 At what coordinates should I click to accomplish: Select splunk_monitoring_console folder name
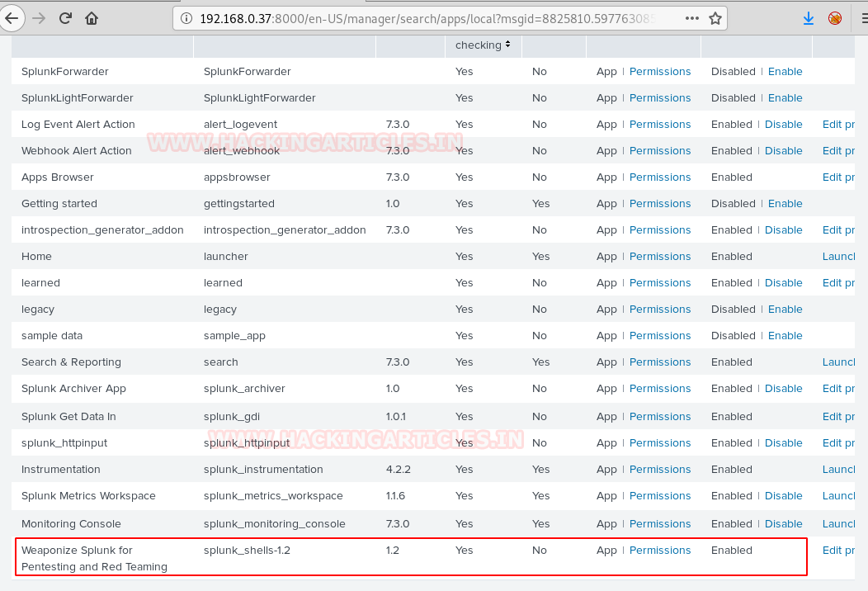[x=275, y=524]
